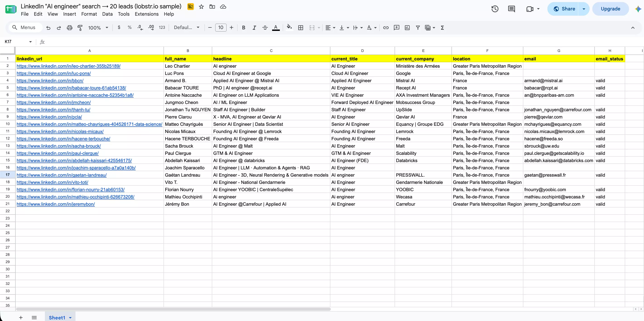Open the Extensions menu

pyautogui.click(x=146, y=14)
